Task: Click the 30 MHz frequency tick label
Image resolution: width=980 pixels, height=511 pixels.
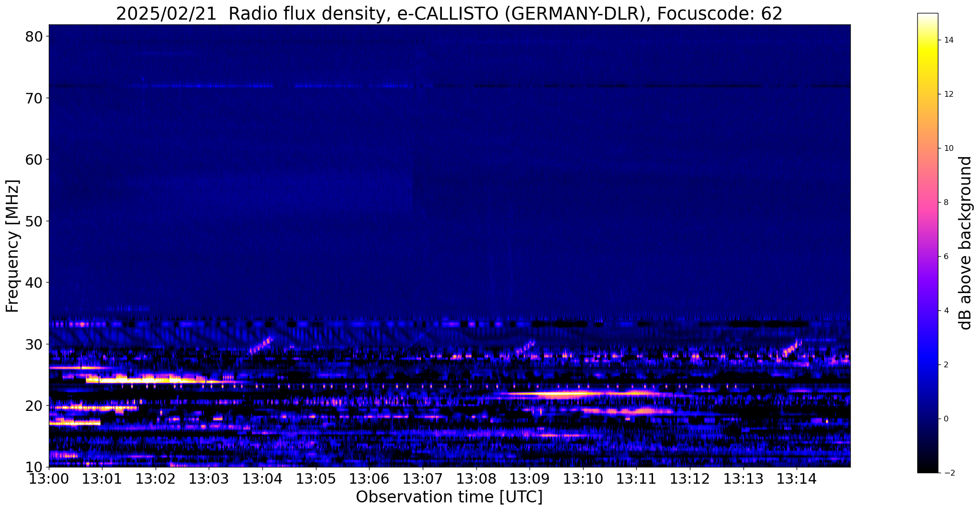Action: click(x=35, y=344)
